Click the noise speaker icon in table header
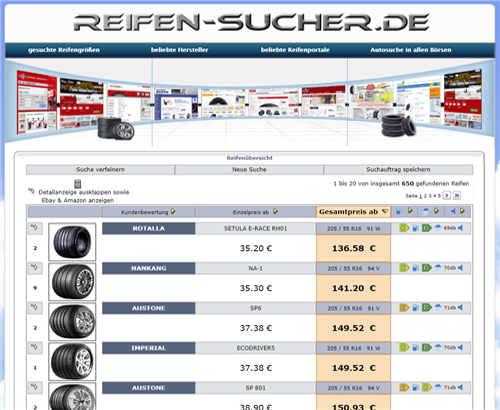The width and height of the screenshot is (500, 410). 453,211
